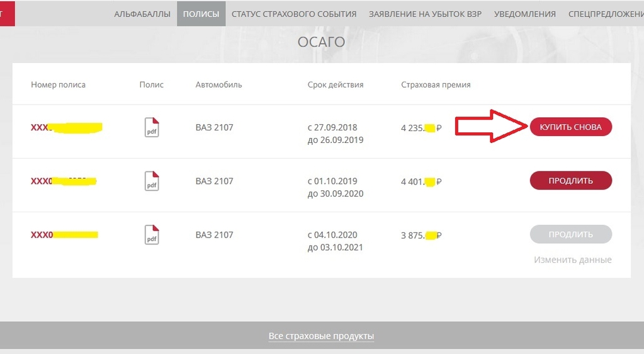Open PDF icon for 2020-2021 policy
The height and width of the screenshot is (354, 644).
(152, 235)
